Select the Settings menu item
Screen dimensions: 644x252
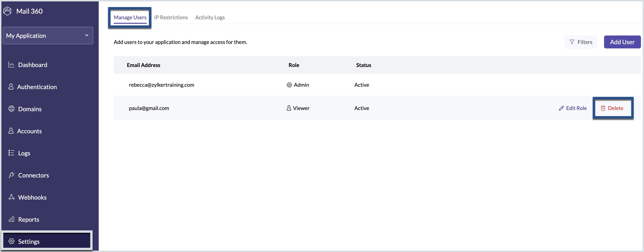[x=47, y=240]
